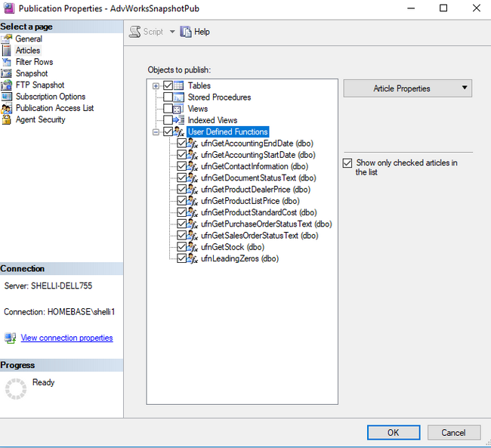Open the Article Properties dropdown

pyautogui.click(x=407, y=88)
